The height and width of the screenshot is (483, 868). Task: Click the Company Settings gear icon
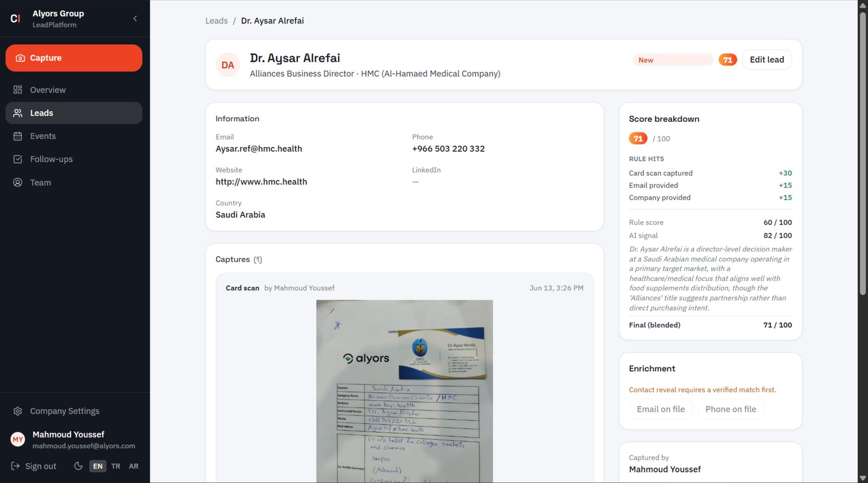pyautogui.click(x=18, y=411)
